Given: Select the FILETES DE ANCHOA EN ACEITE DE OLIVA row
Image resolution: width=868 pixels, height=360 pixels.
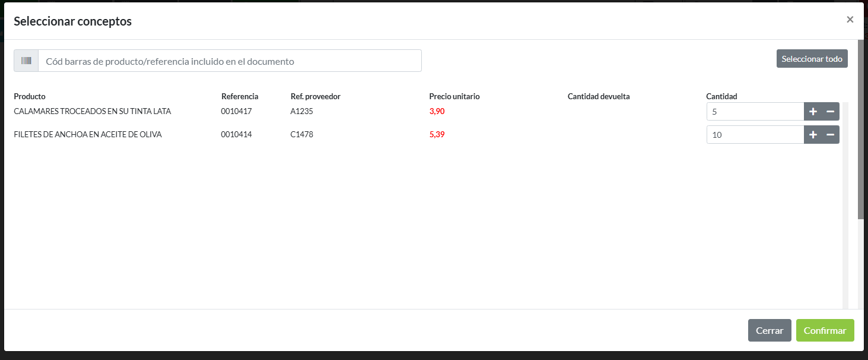Looking at the screenshot, I should [88, 135].
